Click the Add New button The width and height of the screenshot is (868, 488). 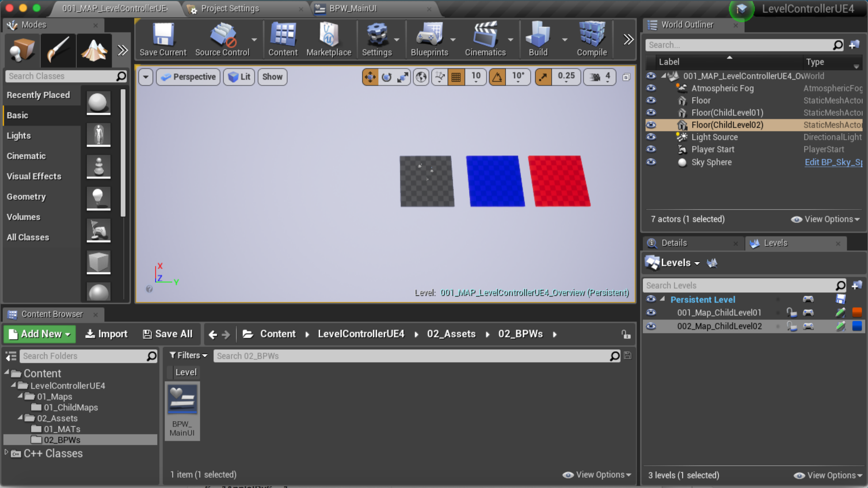40,334
